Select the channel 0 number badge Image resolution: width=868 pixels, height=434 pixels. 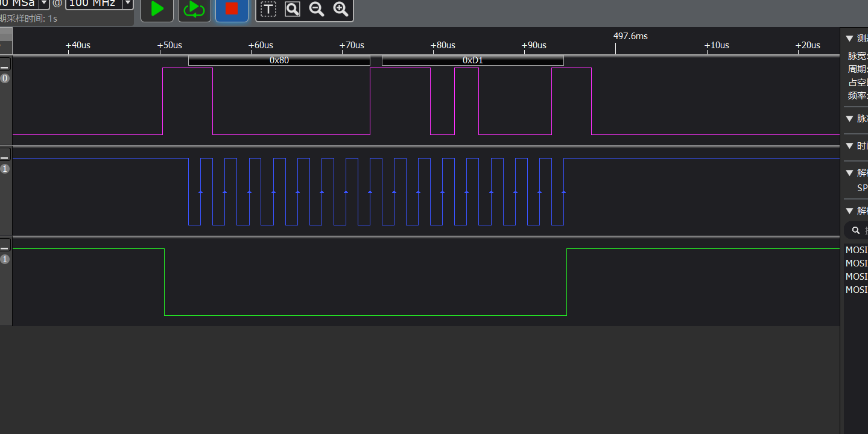pyautogui.click(x=5, y=78)
